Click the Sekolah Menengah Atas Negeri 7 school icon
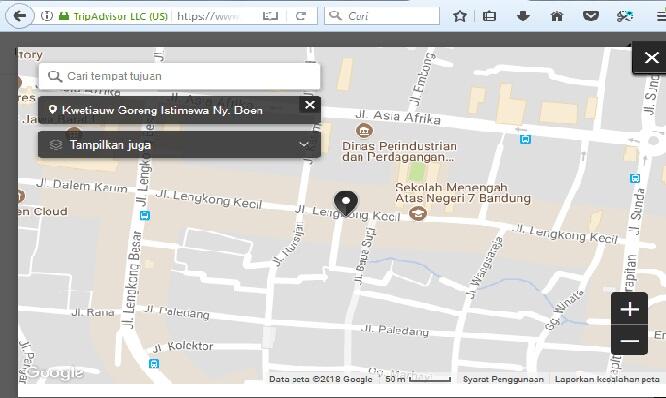 tap(418, 213)
